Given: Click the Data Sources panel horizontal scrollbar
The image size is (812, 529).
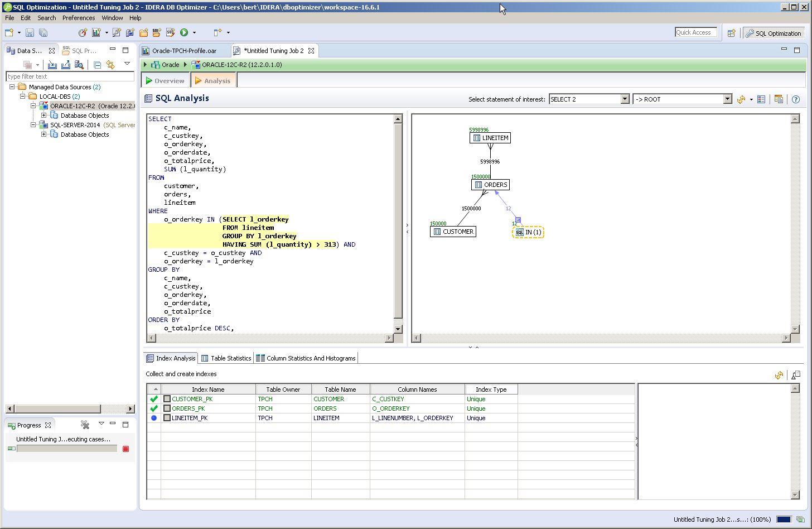Looking at the screenshot, I should point(70,409).
